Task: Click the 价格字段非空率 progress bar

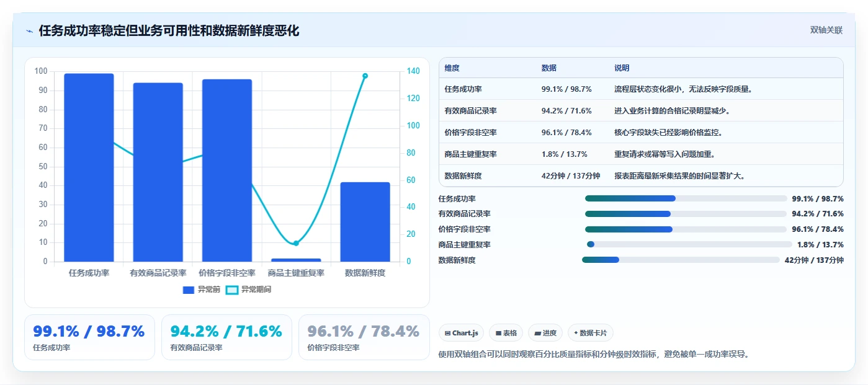Action: coord(686,229)
